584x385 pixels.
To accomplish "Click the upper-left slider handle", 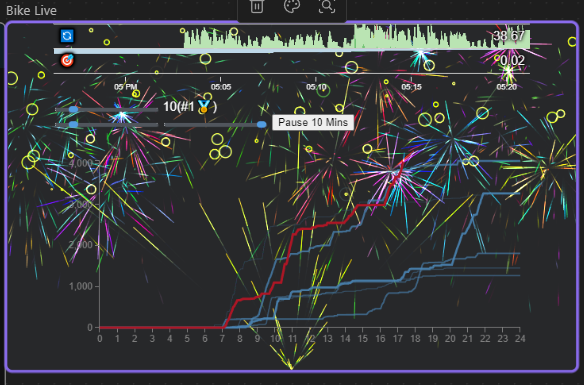I will point(73,109).
